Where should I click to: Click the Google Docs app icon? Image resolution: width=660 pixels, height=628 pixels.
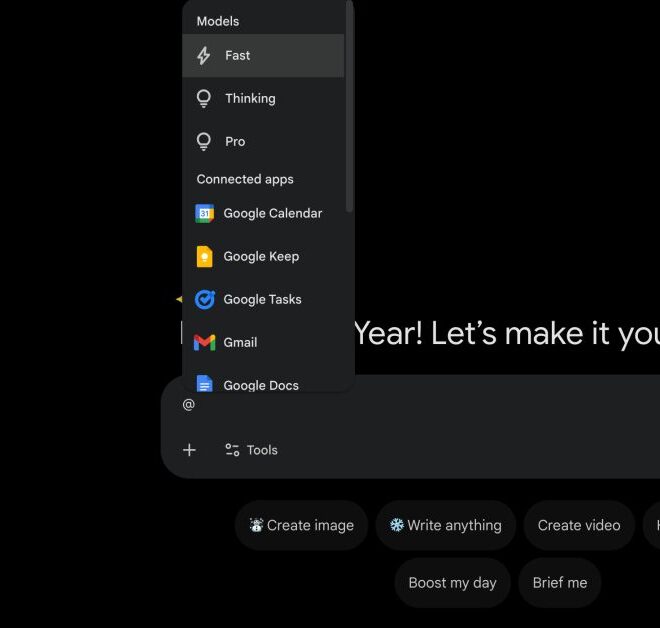(205, 383)
